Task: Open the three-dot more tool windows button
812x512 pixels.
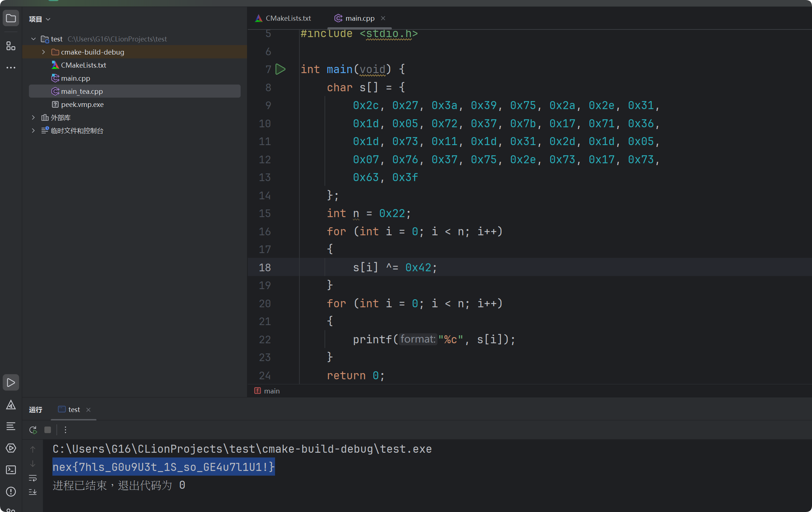Action: [x=11, y=68]
